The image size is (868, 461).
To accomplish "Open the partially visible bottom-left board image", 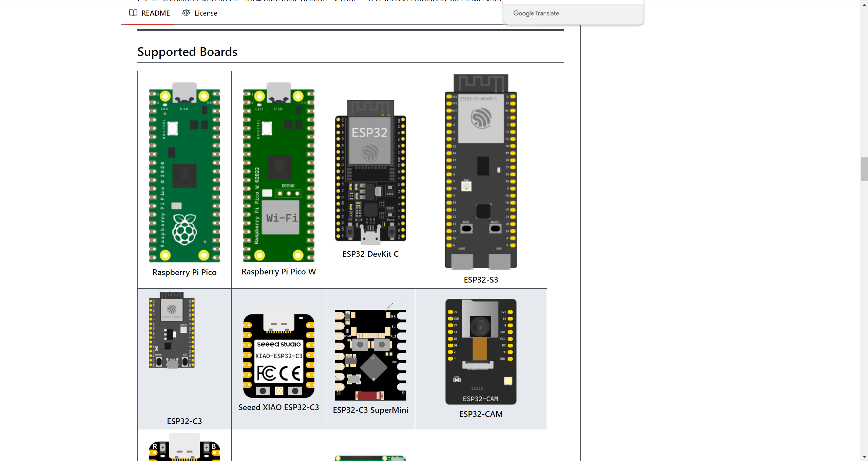I will 184,447.
